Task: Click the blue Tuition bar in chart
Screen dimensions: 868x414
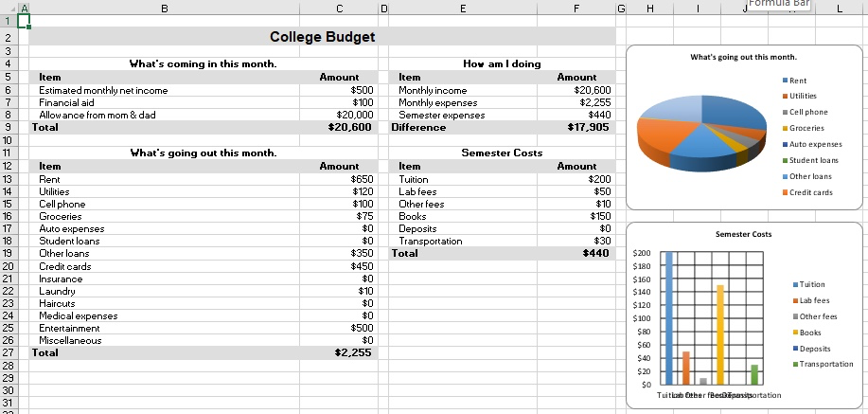Action: point(668,318)
